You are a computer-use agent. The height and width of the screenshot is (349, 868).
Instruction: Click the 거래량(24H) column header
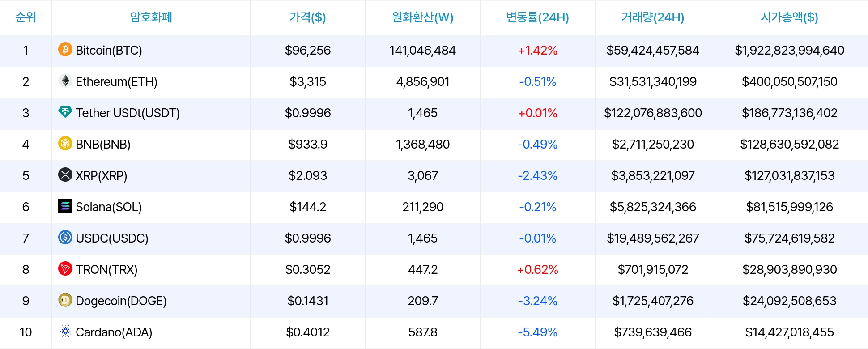(653, 17)
